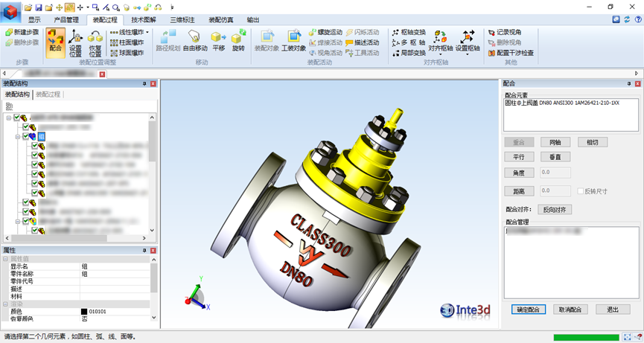Select the 旋转 rotate tool
Viewport: 644px width, 343px height.
coord(238,41)
